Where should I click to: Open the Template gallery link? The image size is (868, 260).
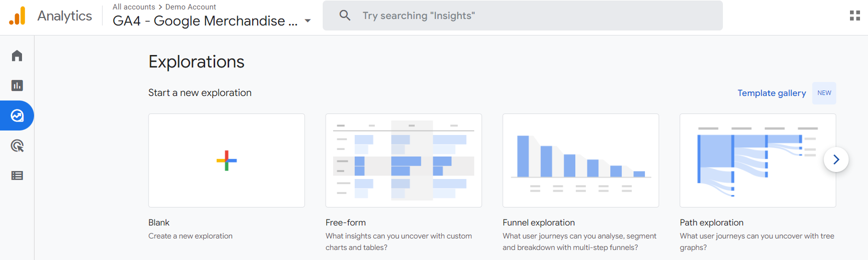tap(771, 93)
